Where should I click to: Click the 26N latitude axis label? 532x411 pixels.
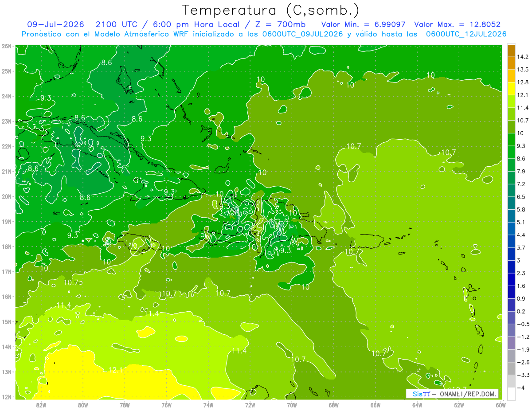pyautogui.click(x=6, y=46)
